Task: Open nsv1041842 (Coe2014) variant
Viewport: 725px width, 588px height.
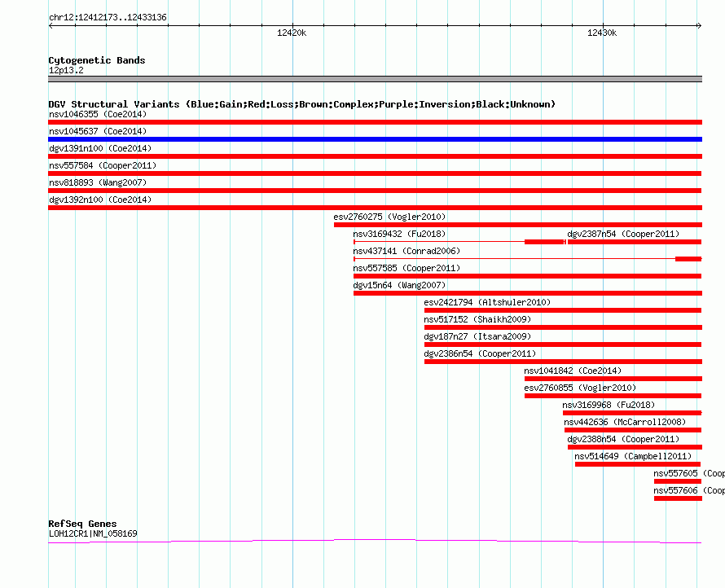Action: coord(573,371)
